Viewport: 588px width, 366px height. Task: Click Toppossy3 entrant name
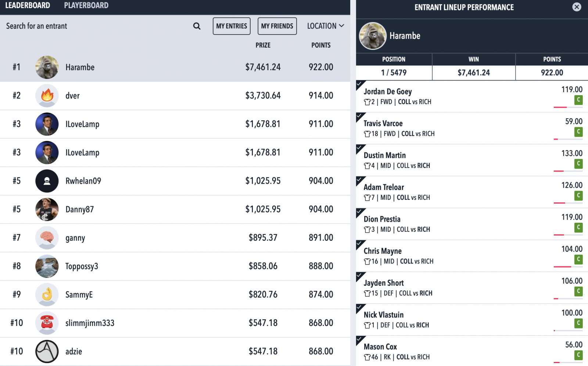click(x=82, y=266)
